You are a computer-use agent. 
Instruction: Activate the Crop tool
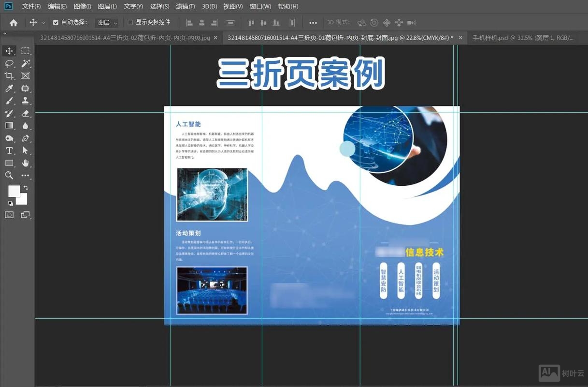[9, 76]
